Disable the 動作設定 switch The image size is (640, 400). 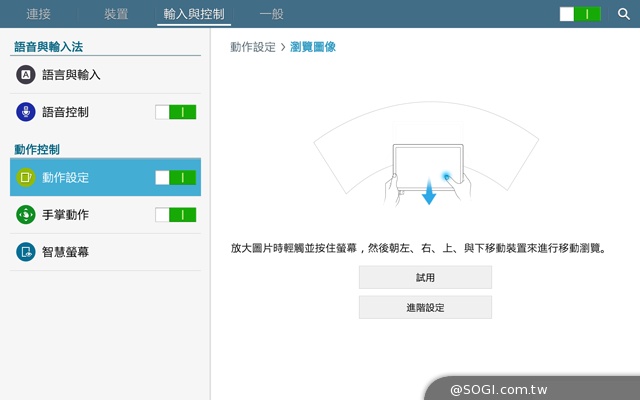pyautogui.click(x=176, y=178)
